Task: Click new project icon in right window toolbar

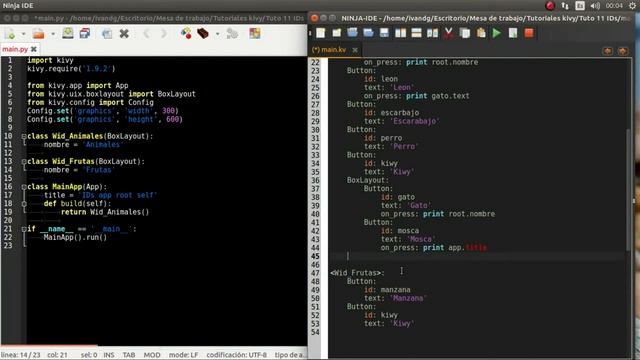Action: (337, 33)
